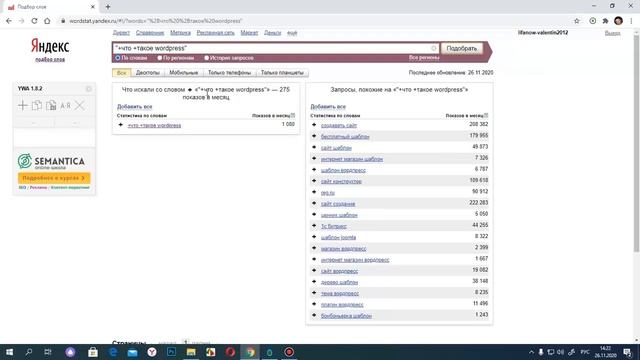Click the browser reload icon

34,21
